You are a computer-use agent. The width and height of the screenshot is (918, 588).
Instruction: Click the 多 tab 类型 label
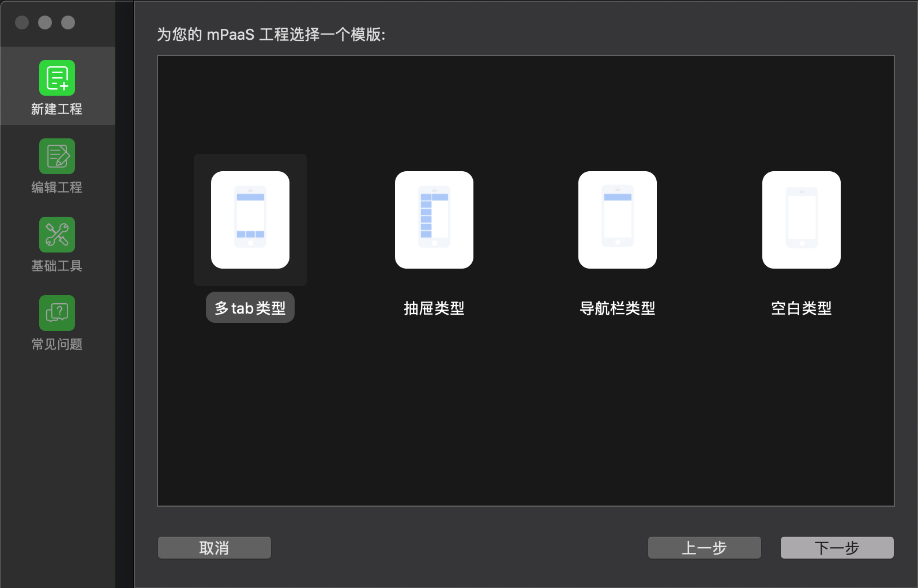(x=250, y=308)
